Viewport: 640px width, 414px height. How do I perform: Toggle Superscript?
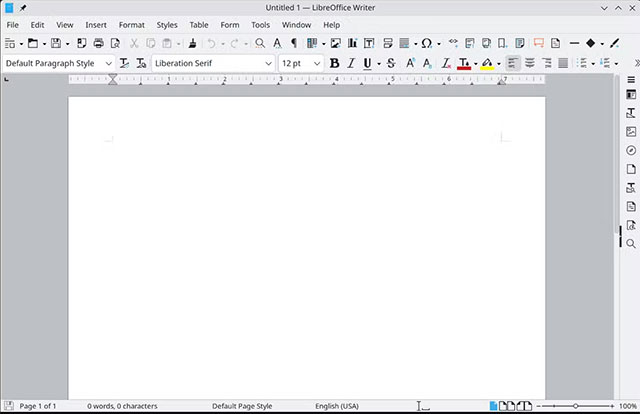410,63
